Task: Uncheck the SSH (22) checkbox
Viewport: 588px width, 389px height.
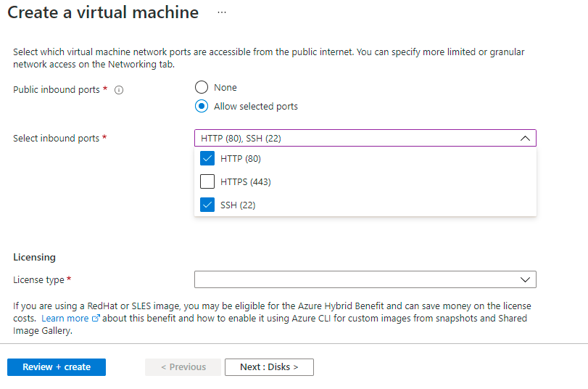Action: (207, 205)
